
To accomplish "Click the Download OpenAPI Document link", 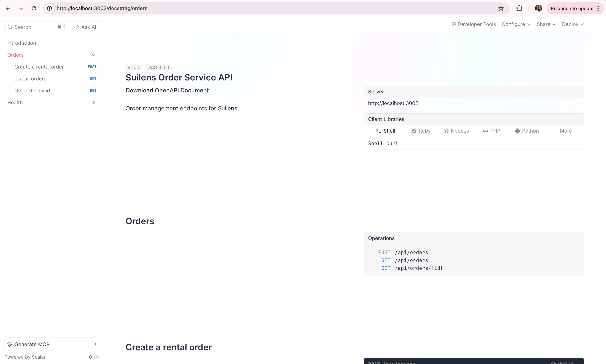I will [x=167, y=91].
